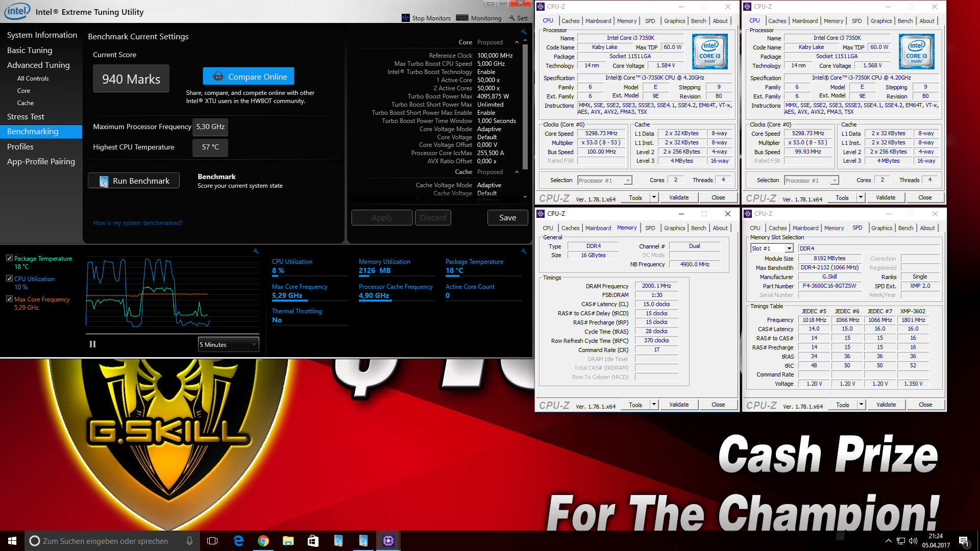Screen dimensions: 980x551
Task: Click the volume icon in system tray
Action: point(913,541)
